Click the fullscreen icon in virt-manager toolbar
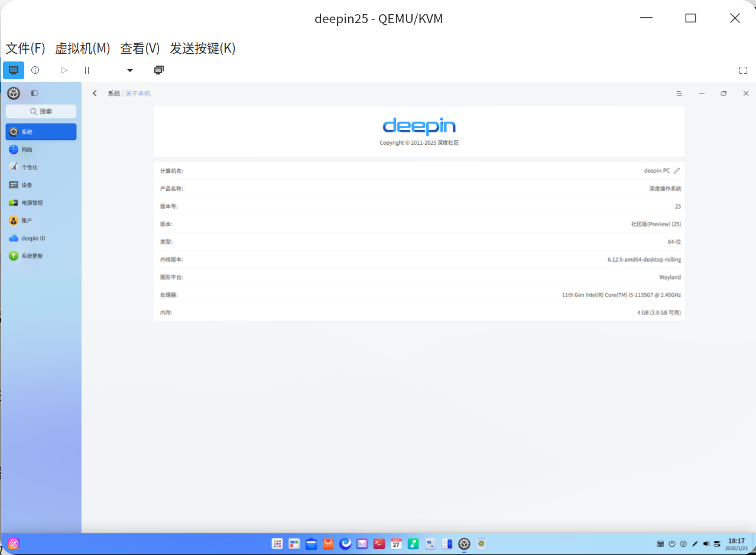Image resolution: width=756 pixels, height=555 pixels. coord(743,70)
